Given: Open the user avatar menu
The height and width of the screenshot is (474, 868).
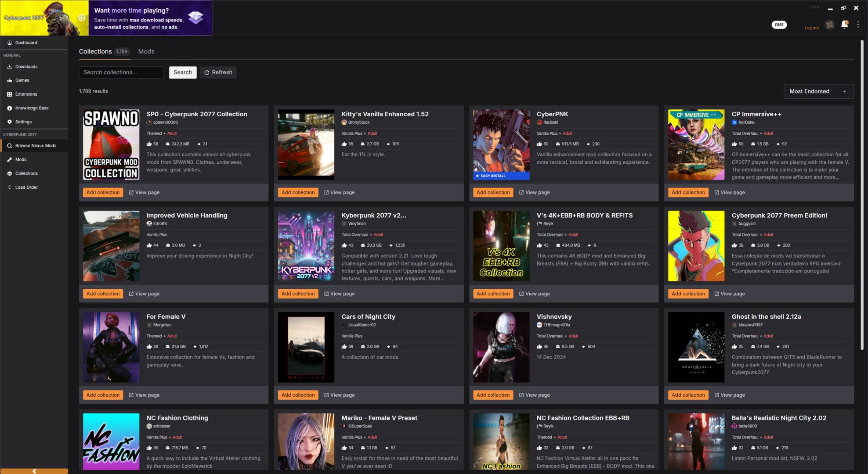Looking at the screenshot, I should pyautogui.click(x=830, y=25).
